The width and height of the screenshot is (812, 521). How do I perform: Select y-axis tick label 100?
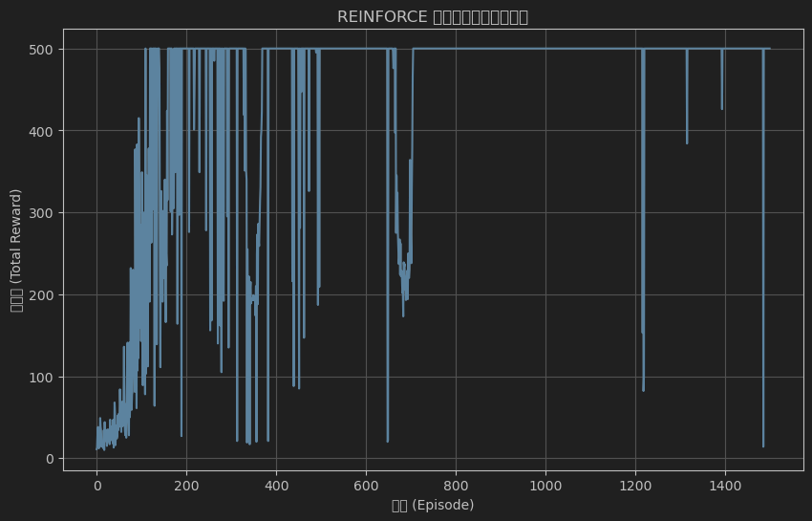point(44,378)
